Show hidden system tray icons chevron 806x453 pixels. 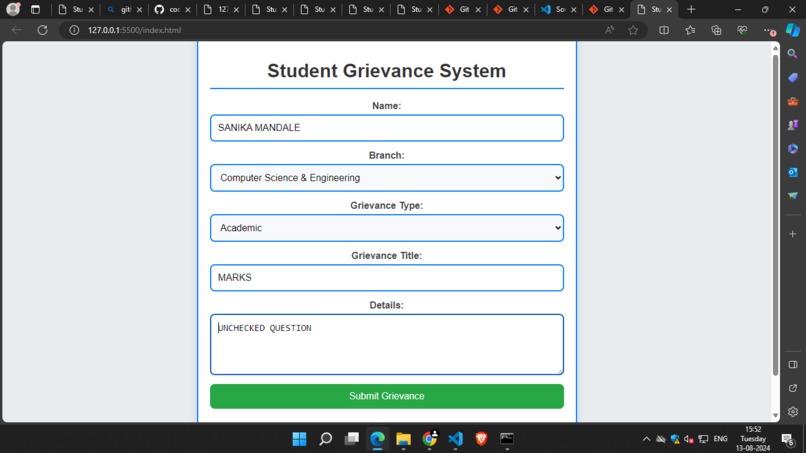646,439
